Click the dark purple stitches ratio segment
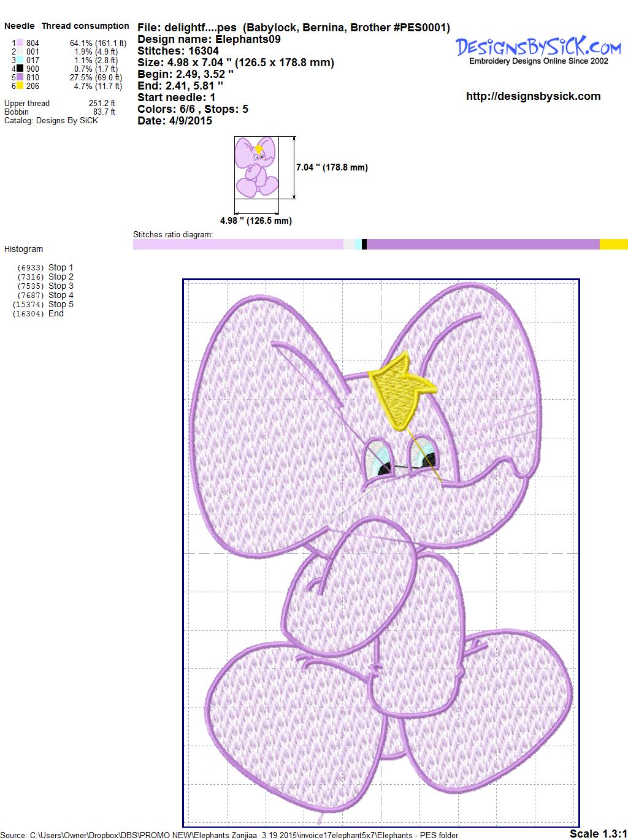 click(483, 245)
